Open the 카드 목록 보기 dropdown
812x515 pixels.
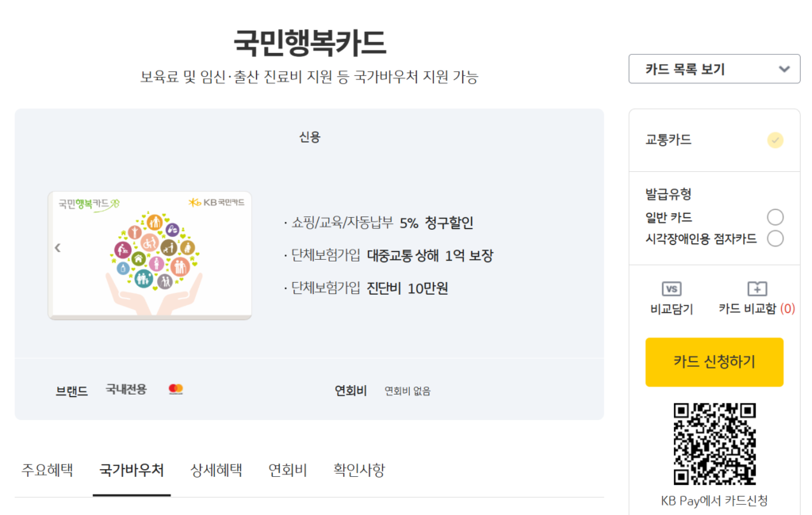click(714, 69)
